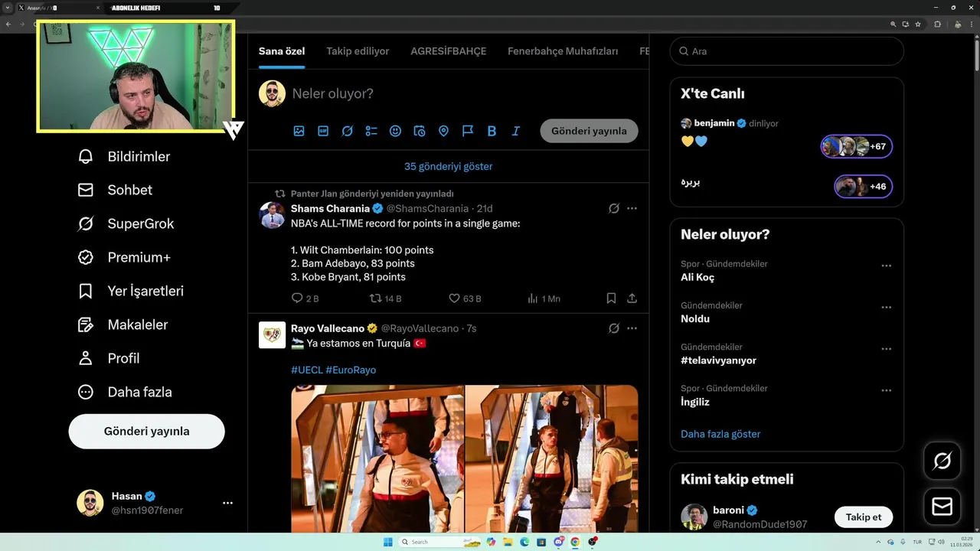980x551 pixels.
Task: Open Premium+ in sidebar
Action: coord(124,257)
